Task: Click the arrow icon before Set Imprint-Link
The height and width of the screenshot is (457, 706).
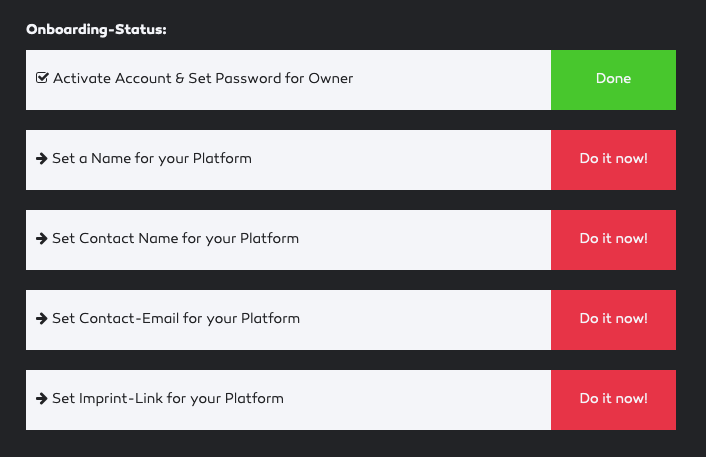Action: [x=42, y=398]
